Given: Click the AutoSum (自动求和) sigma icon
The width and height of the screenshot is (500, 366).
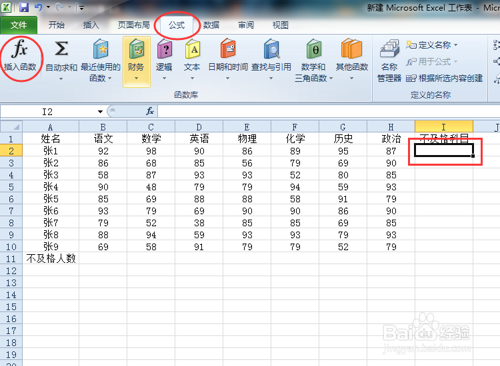Looking at the screenshot, I should (61, 49).
